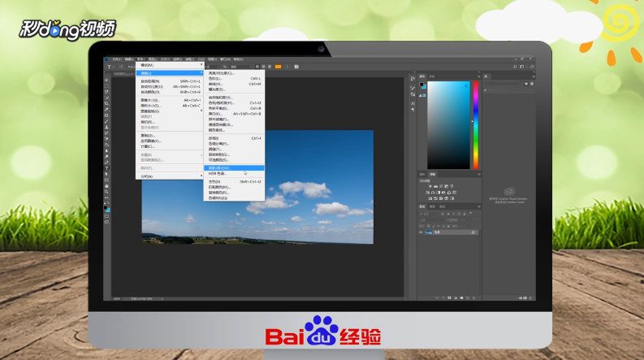Switch to the Channels tab

[432, 206]
